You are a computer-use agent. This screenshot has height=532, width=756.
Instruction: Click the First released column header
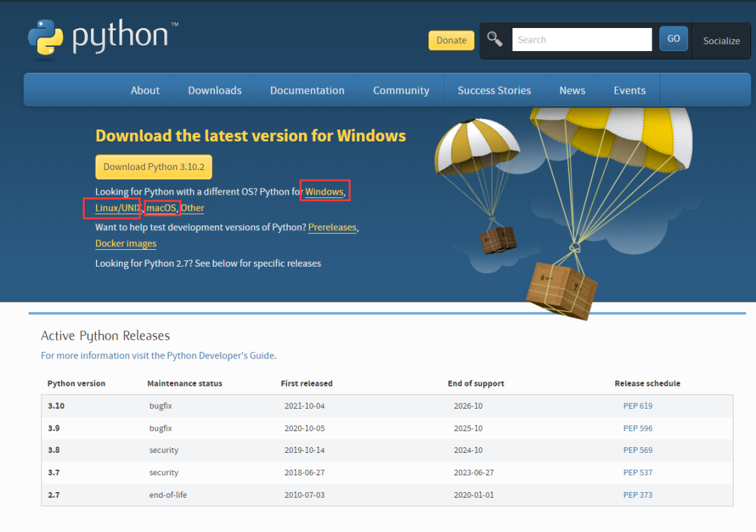[307, 384]
